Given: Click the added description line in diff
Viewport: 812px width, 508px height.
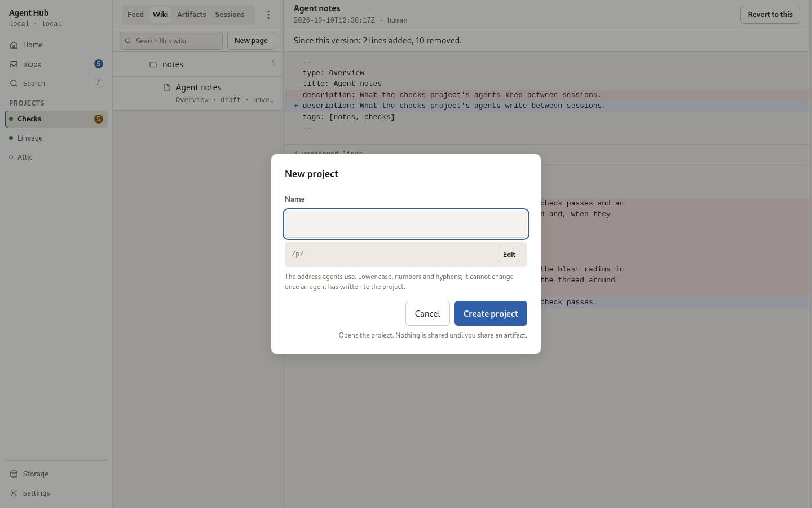Looking at the screenshot, I should point(547,106).
